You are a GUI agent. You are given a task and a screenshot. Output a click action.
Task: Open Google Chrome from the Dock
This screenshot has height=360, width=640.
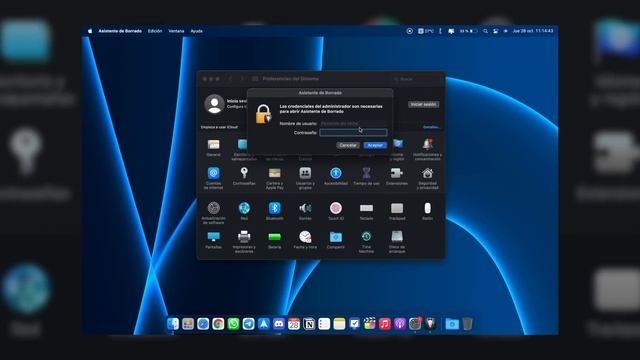pos(218,324)
